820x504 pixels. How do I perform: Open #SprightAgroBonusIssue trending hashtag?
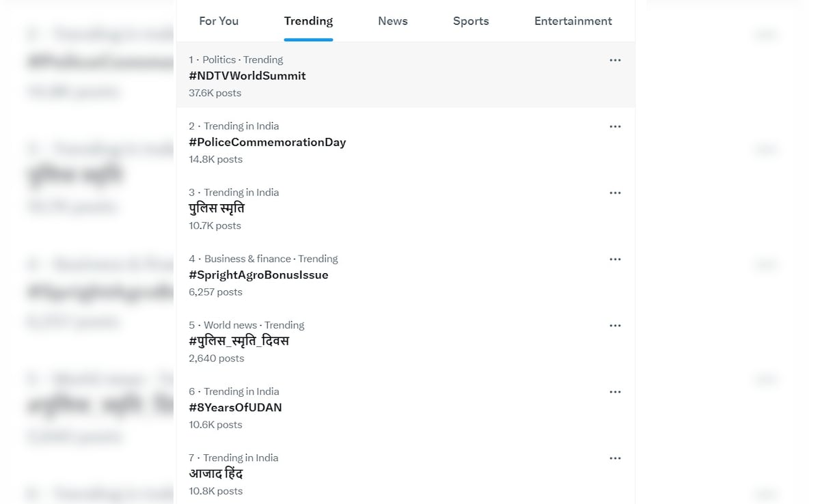tap(258, 275)
